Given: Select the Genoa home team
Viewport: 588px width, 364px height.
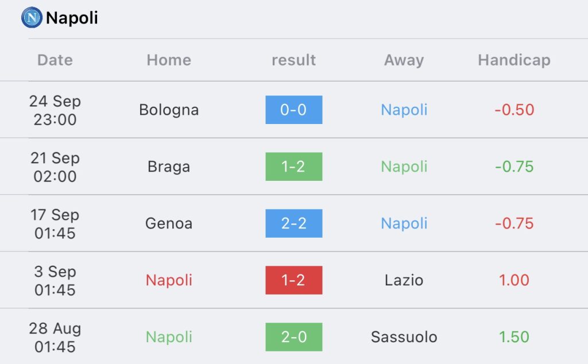Looking at the screenshot, I should [169, 223].
